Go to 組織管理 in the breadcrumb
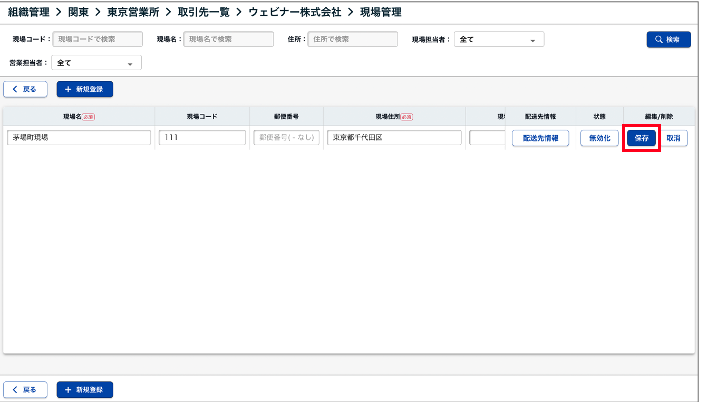The width and height of the screenshot is (702, 402). 30,12
